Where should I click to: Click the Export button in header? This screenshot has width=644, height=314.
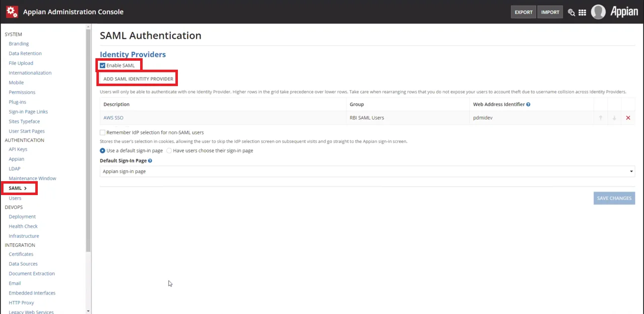point(523,12)
